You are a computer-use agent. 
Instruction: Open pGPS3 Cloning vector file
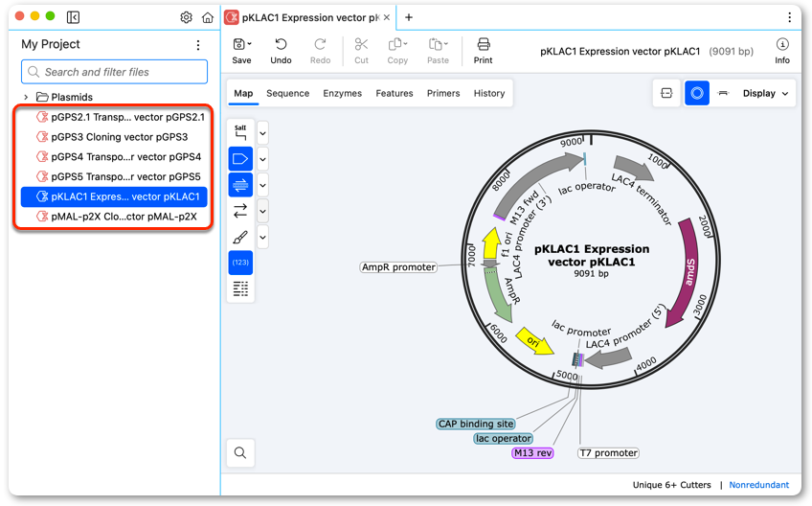[x=114, y=137]
